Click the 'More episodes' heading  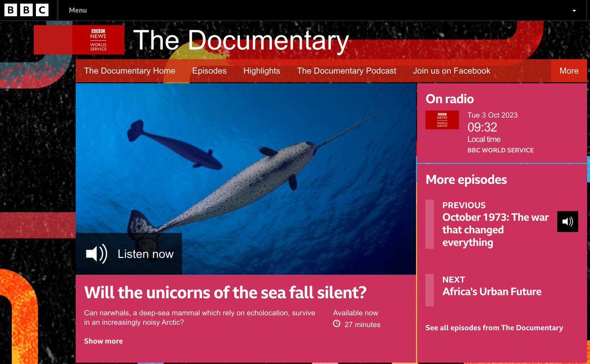click(466, 180)
